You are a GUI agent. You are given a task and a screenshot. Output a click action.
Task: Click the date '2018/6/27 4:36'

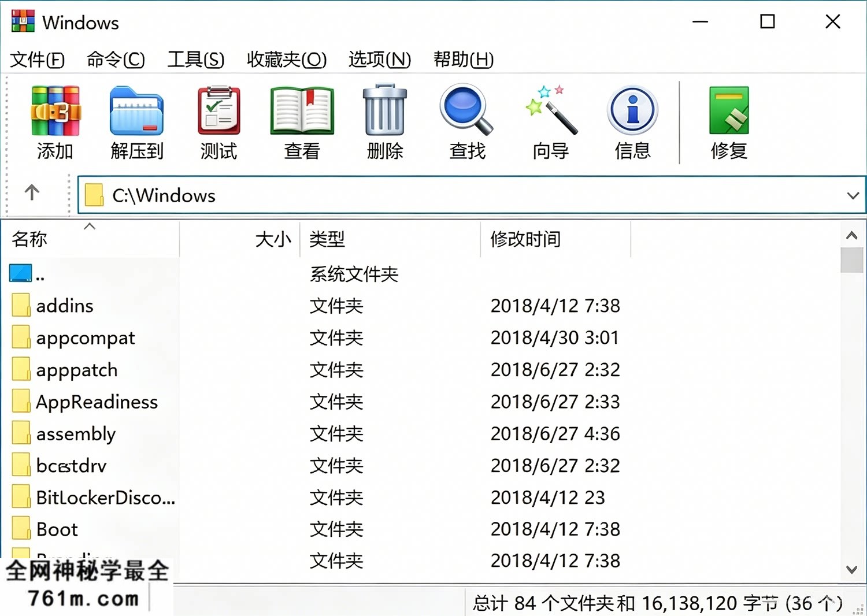click(x=555, y=433)
